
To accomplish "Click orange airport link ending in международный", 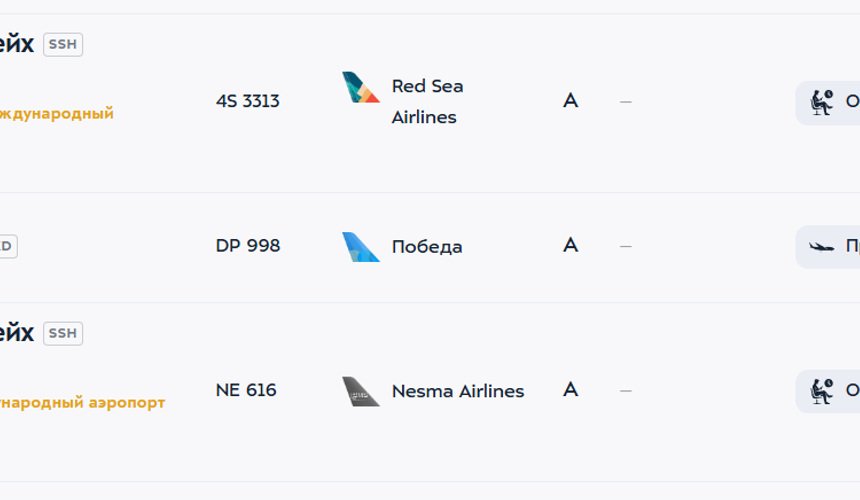I will 56,113.
